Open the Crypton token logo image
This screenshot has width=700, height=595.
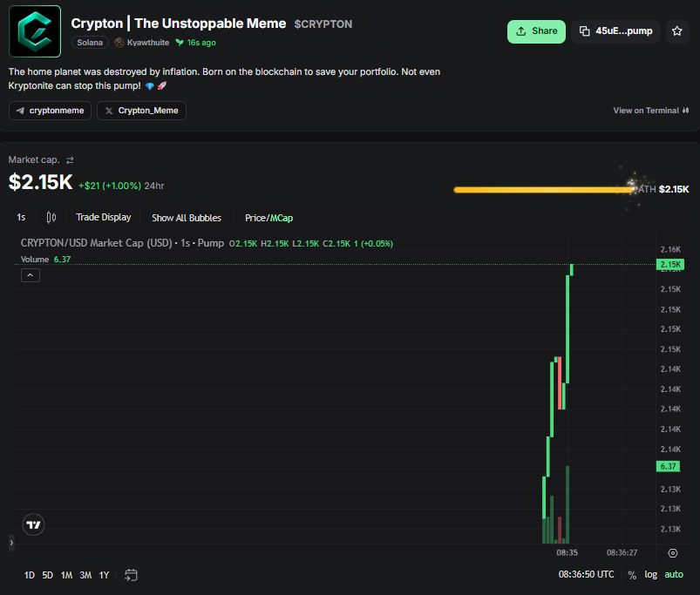point(35,31)
